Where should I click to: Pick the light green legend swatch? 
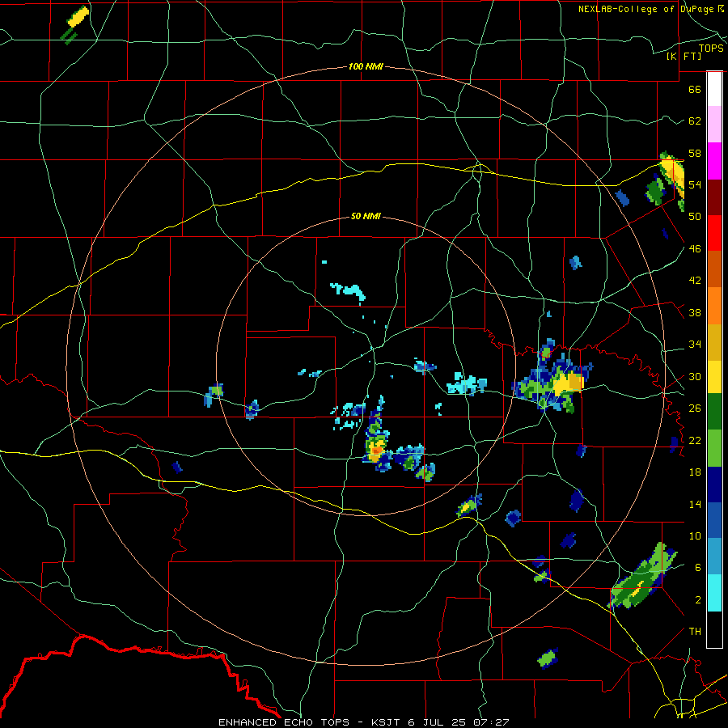(714, 448)
